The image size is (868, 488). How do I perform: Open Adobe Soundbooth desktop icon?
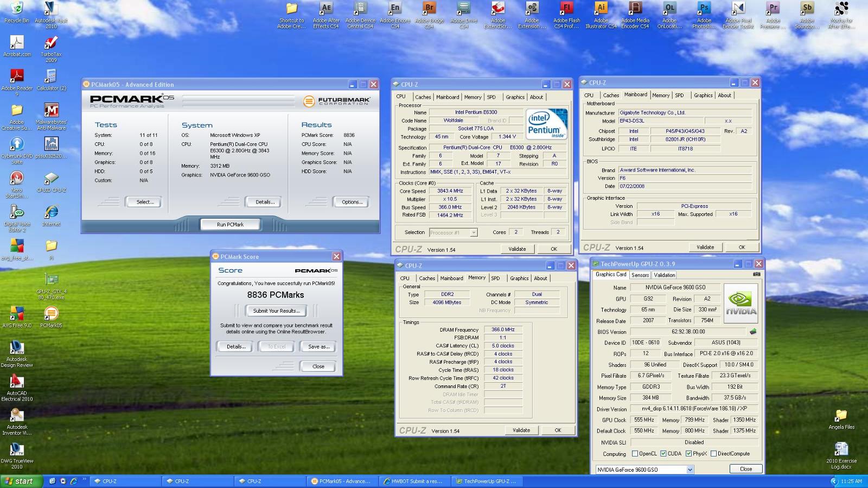click(807, 15)
